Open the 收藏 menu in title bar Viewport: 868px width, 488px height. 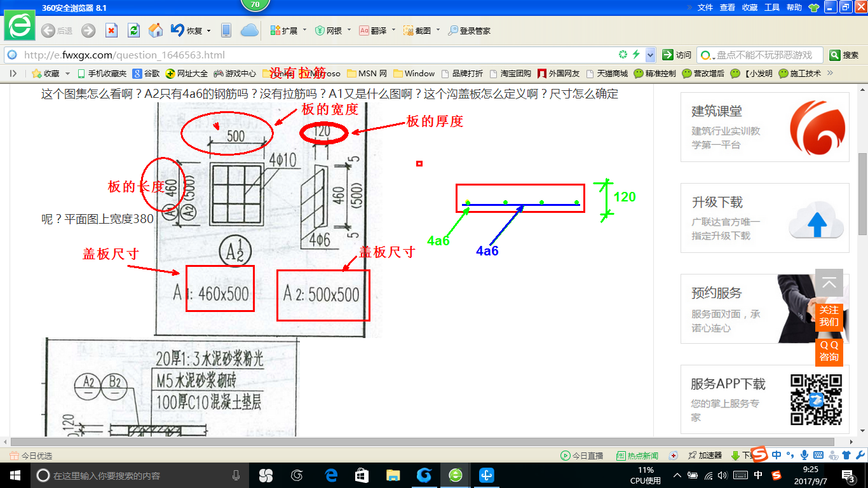point(750,8)
